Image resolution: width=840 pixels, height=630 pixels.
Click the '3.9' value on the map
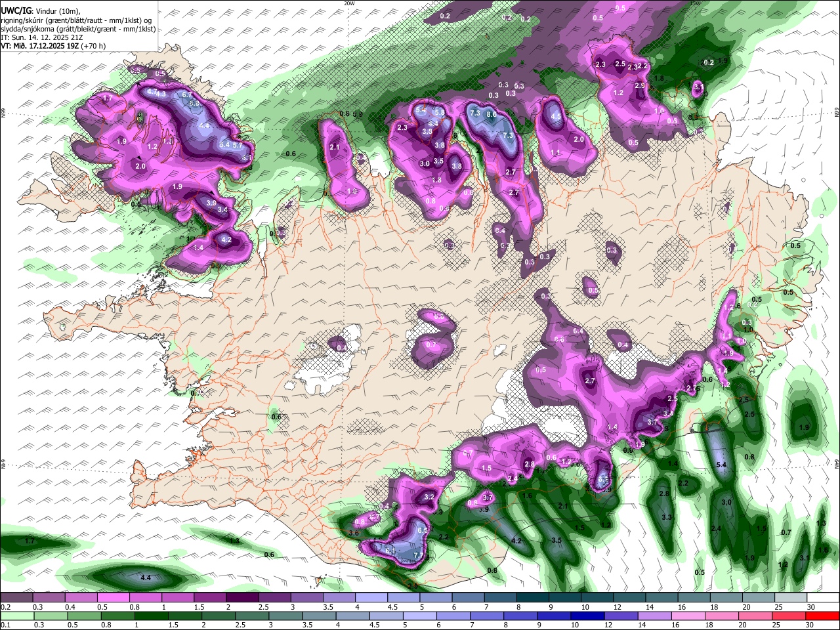coord(211,203)
